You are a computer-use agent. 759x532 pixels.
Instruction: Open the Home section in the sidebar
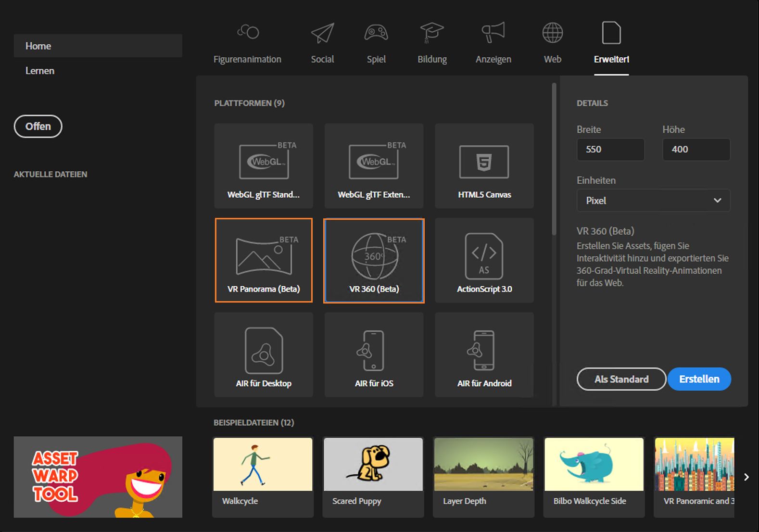pos(98,46)
